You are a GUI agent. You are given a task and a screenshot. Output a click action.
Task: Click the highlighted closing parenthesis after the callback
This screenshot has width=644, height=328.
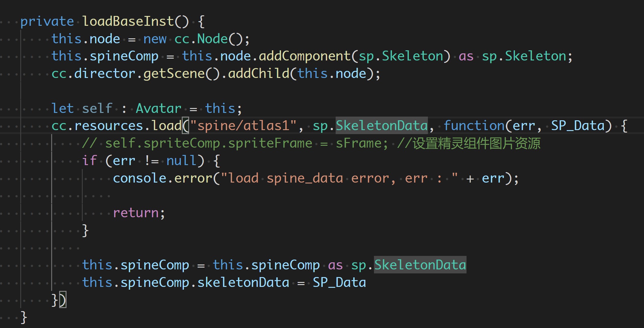[63, 300]
